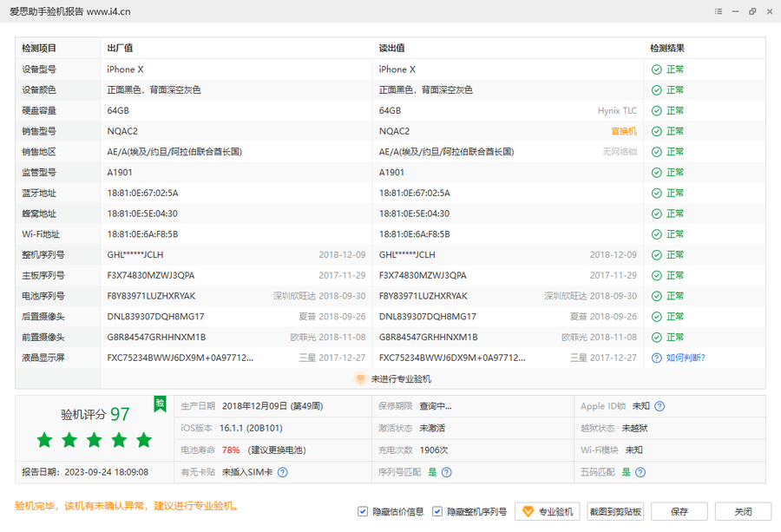Restore the report window size
Screen dimensions: 781x532
(x=752, y=11)
